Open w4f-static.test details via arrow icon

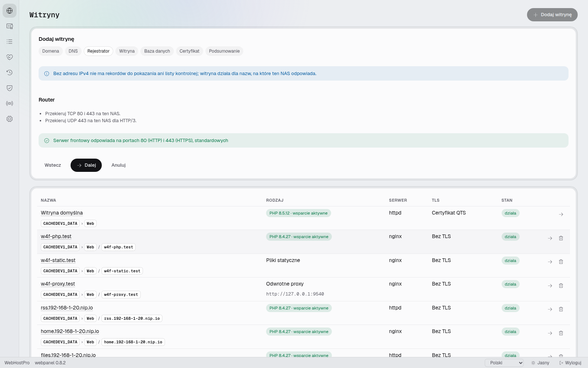(x=550, y=262)
